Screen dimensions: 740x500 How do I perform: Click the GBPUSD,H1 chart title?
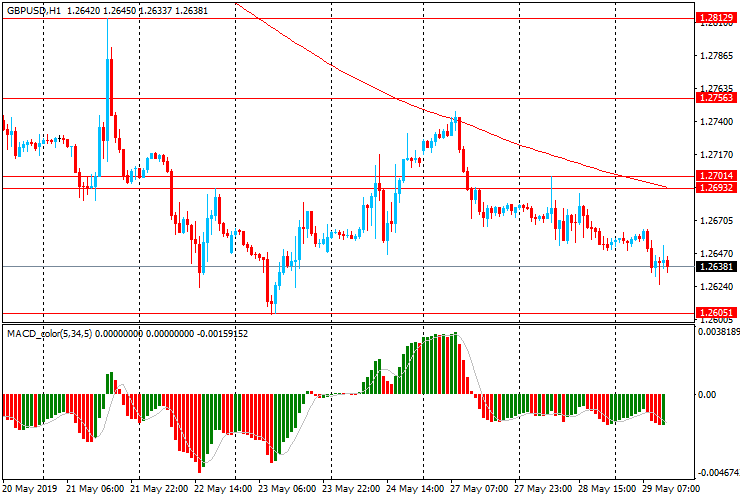click(34, 10)
